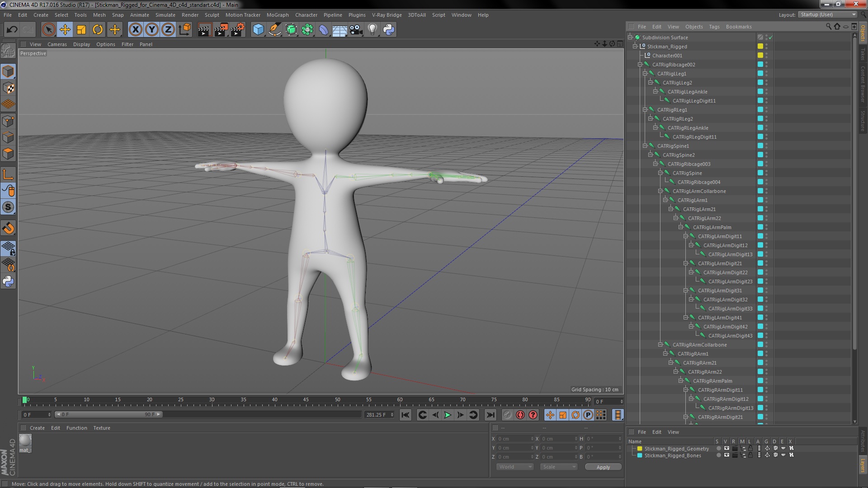Toggle Autokeying
The height and width of the screenshot is (488, 868).
tap(520, 415)
